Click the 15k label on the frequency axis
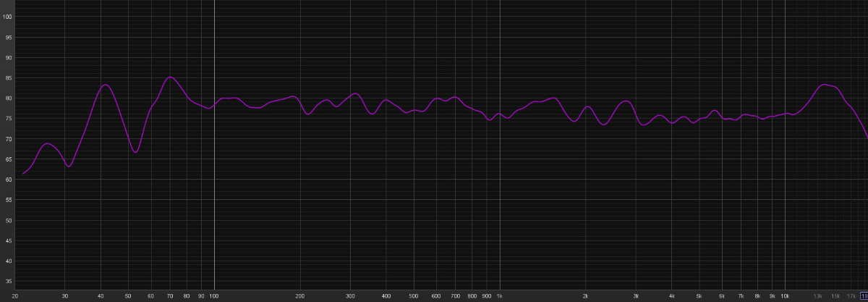Viewport: 868px width, 302px height. (835, 296)
